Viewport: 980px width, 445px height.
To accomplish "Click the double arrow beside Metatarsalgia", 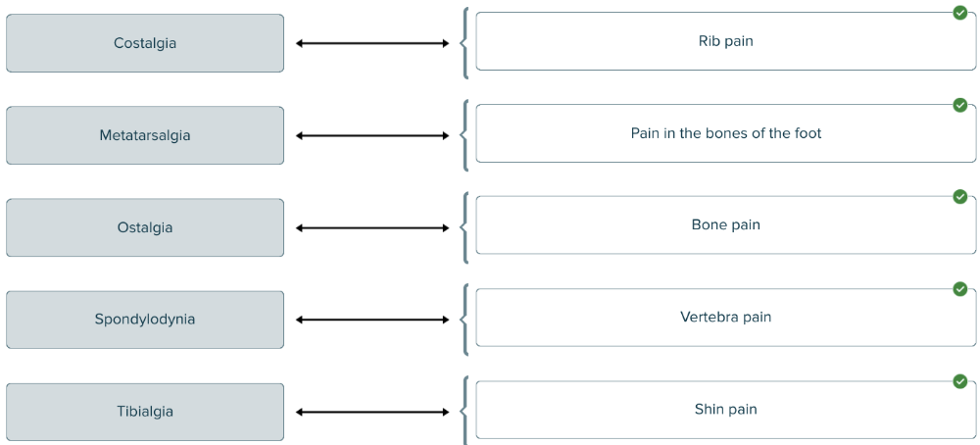I will pos(372,135).
